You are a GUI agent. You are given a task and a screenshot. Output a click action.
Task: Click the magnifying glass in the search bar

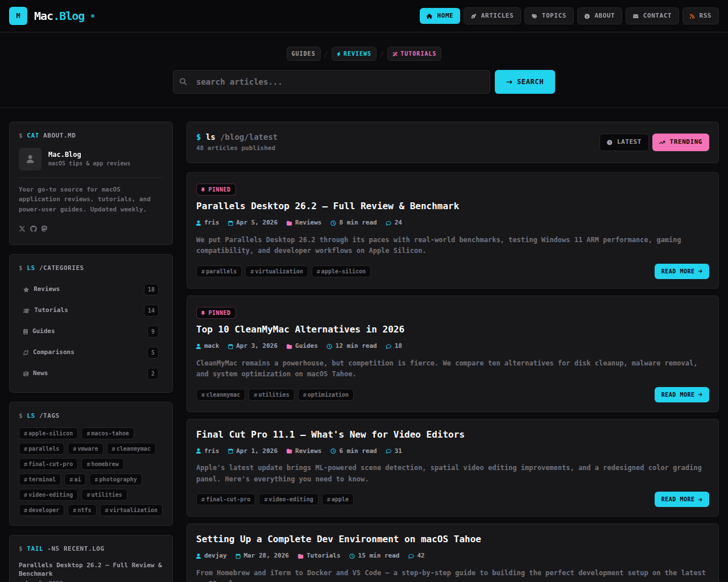pyautogui.click(x=183, y=81)
